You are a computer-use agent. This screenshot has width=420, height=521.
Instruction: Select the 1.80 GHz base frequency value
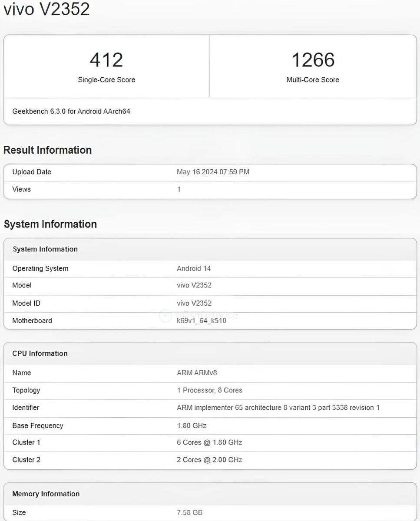pos(192,425)
